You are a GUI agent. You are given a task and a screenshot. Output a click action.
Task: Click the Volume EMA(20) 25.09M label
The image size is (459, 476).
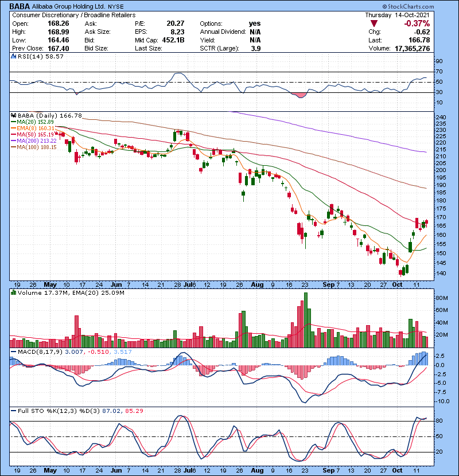(99, 292)
